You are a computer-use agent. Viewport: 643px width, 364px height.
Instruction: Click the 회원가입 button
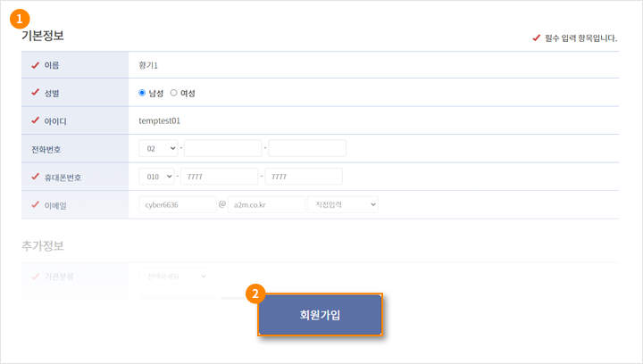click(x=320, y=315)
